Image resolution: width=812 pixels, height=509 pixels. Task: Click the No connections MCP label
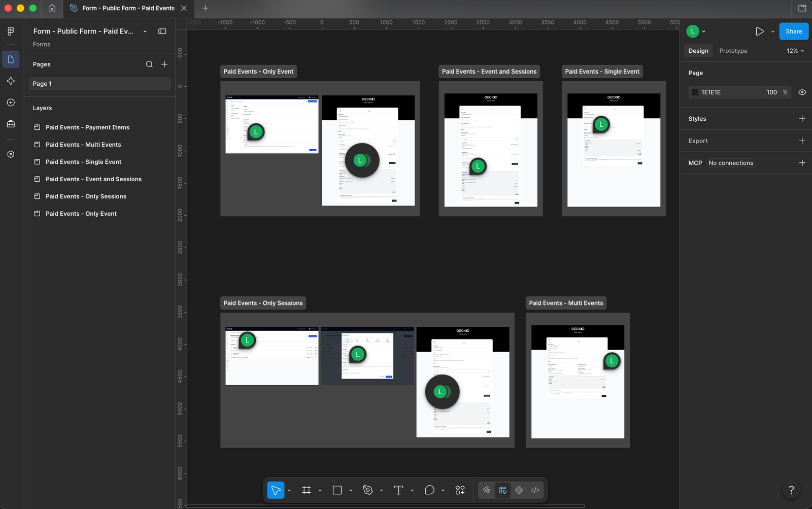(x=731, y=163)
